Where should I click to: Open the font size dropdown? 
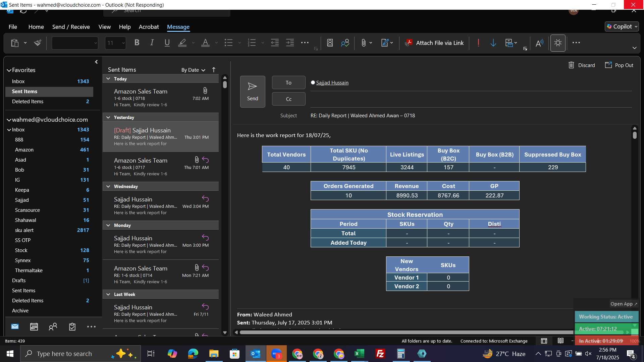(123, 43)
